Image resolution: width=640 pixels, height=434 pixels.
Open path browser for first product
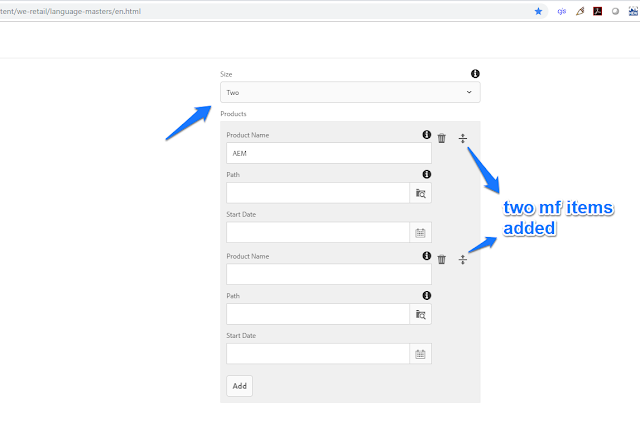[420, 193]
